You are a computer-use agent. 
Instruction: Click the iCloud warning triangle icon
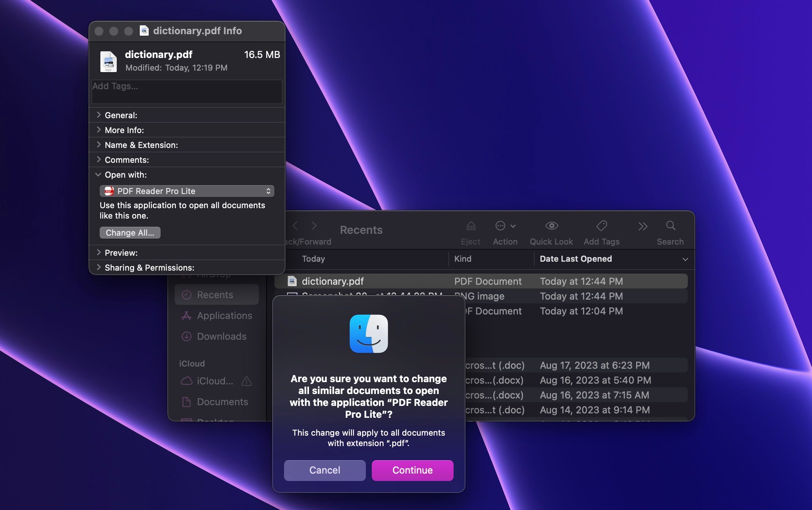pos(246,381)
